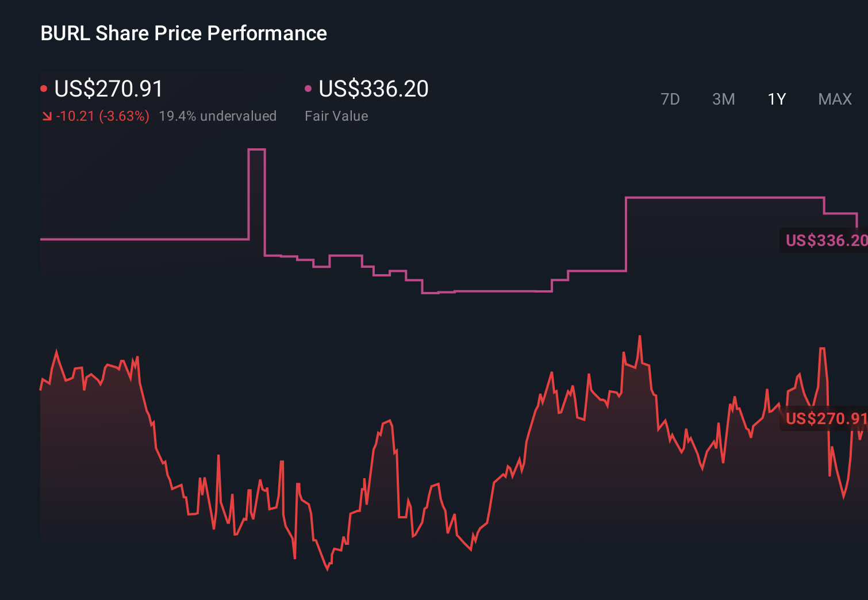
Task: Toggle visibility of the share price series
Action: (44, 88)
